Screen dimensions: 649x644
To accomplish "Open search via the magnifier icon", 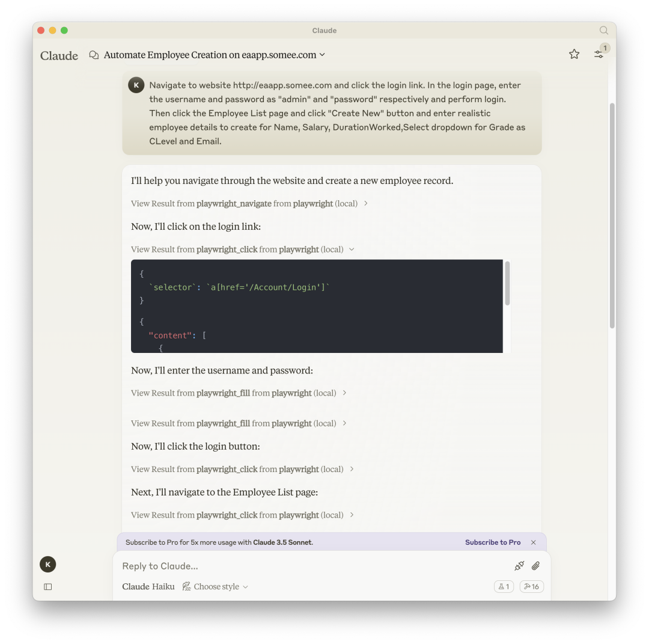I will point(604,30).
